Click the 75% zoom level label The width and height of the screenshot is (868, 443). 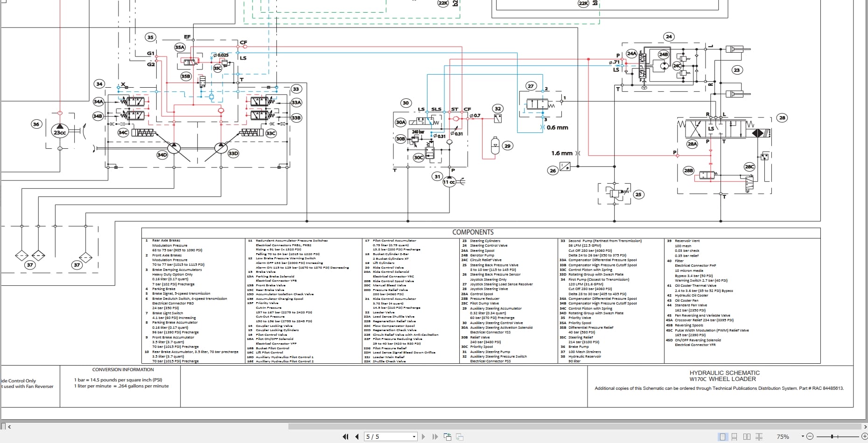(783, 436)
